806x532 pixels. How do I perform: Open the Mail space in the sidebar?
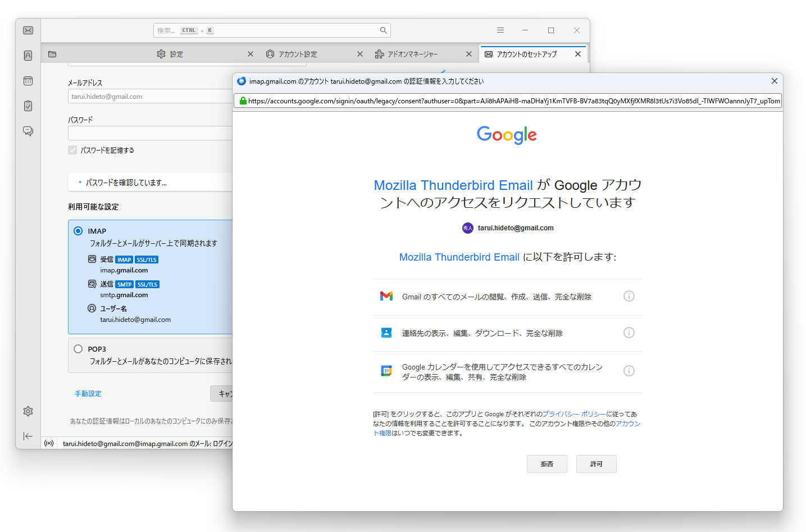tap(28, 30)
